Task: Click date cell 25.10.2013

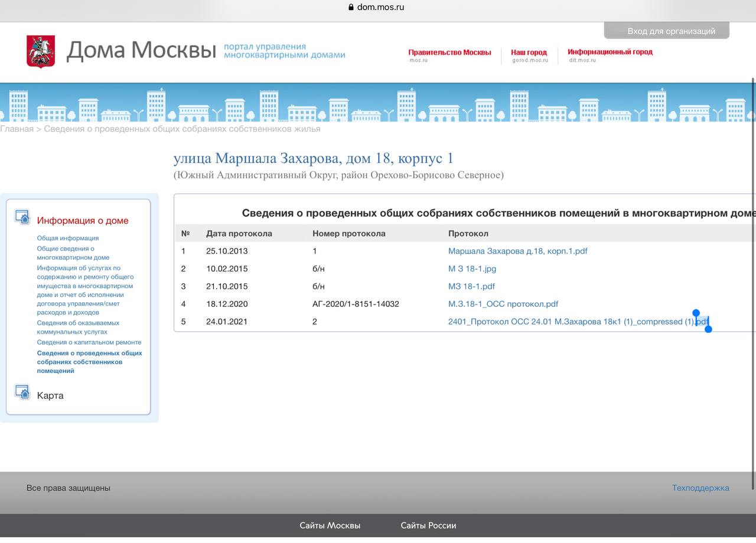Action: (x=227, y=251)
